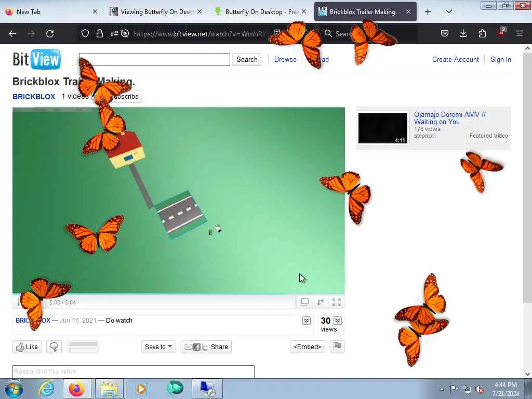
Task: Open the Save to dropdown
Action: [158, 347]
